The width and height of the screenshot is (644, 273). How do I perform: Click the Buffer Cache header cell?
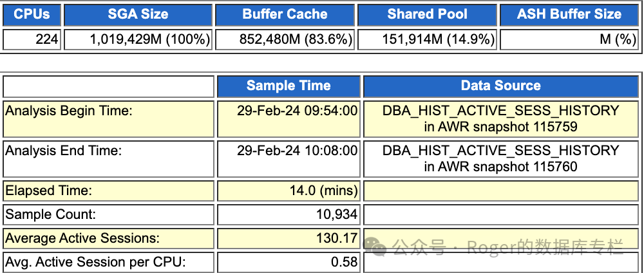tap(285, 14)
